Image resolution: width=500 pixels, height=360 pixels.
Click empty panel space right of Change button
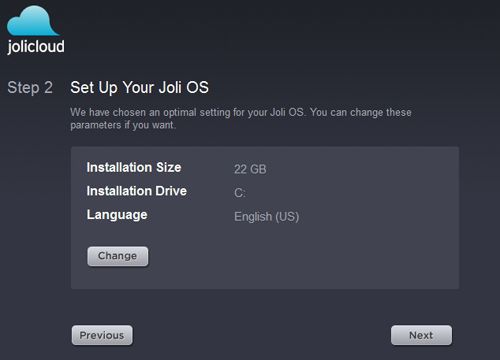300,256
